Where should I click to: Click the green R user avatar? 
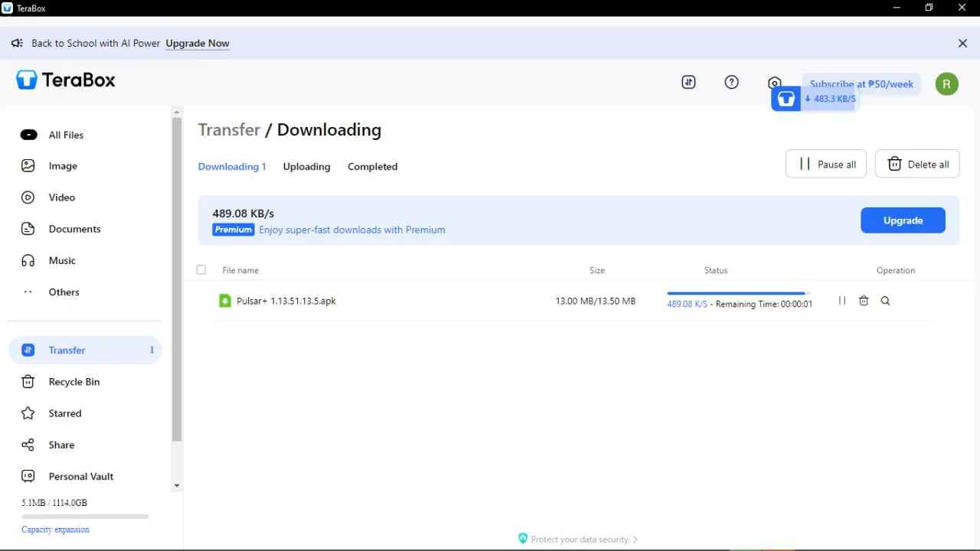(x=947, y=83)
